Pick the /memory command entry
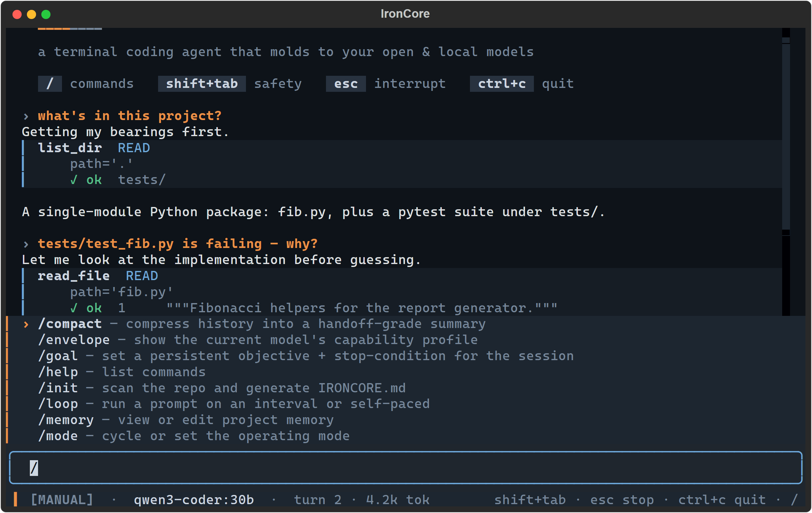 (406, 420)
